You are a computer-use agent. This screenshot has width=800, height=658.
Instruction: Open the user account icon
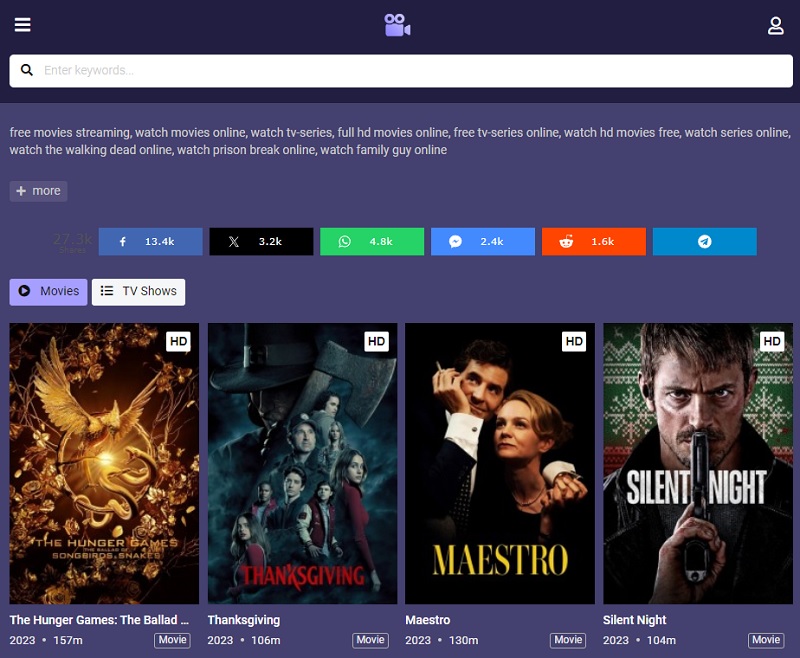pos(776,26)
